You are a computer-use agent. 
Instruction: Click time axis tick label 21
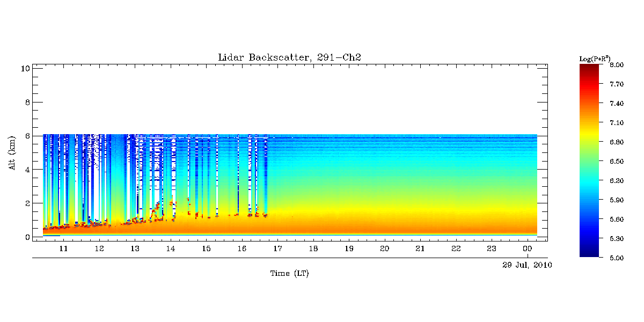(x=420, y=249)
